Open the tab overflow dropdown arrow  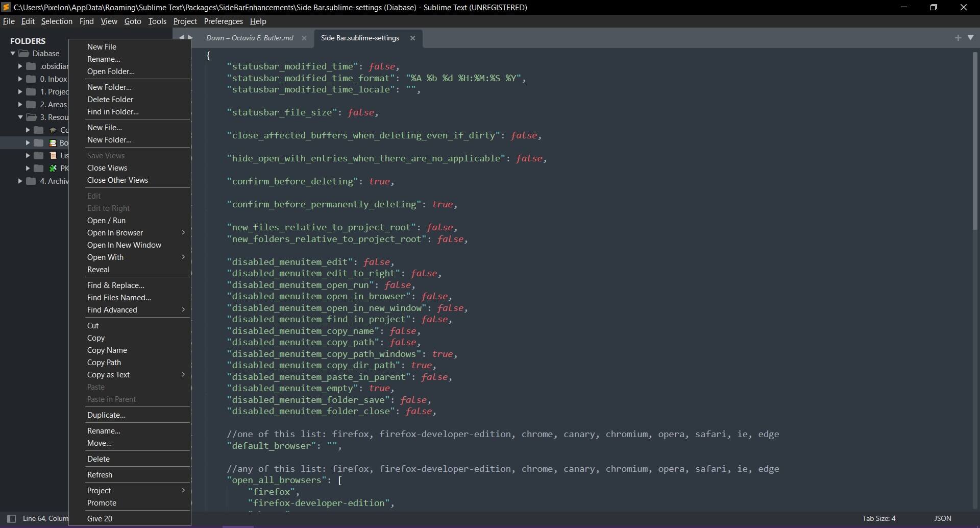971,38
